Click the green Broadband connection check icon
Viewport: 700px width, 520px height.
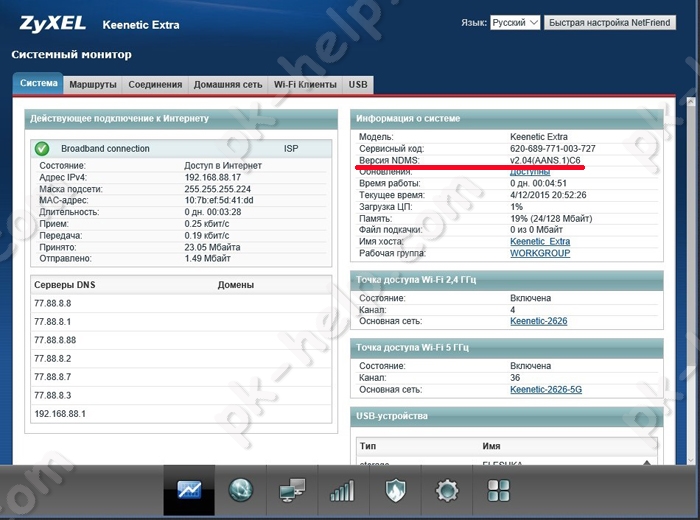42,149
